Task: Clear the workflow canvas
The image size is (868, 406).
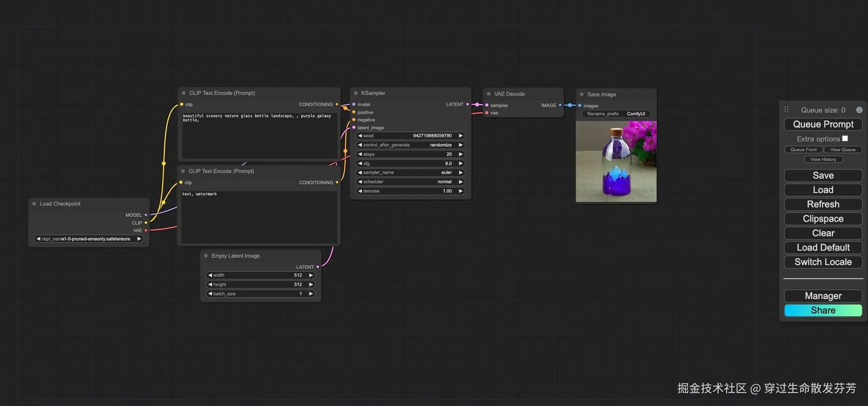Action: [x=823, y=233]
